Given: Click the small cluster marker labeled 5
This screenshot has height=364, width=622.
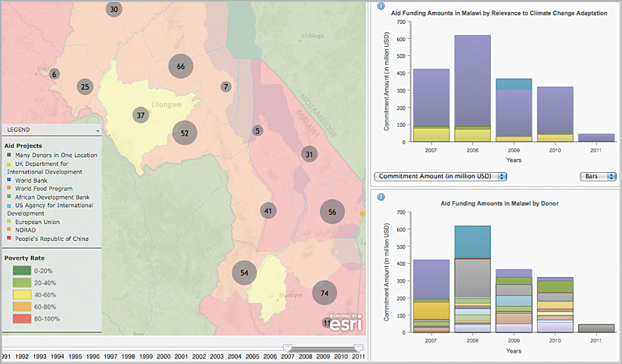Looking at the screenshot, I should click(x=257, y=131).
